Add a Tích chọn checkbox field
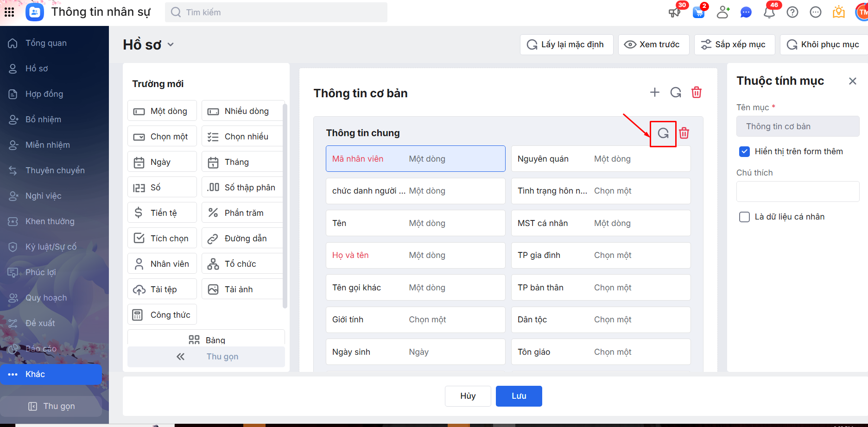This screenshot has height=427, width=868. pyautogui.click(x=162, y=239)
